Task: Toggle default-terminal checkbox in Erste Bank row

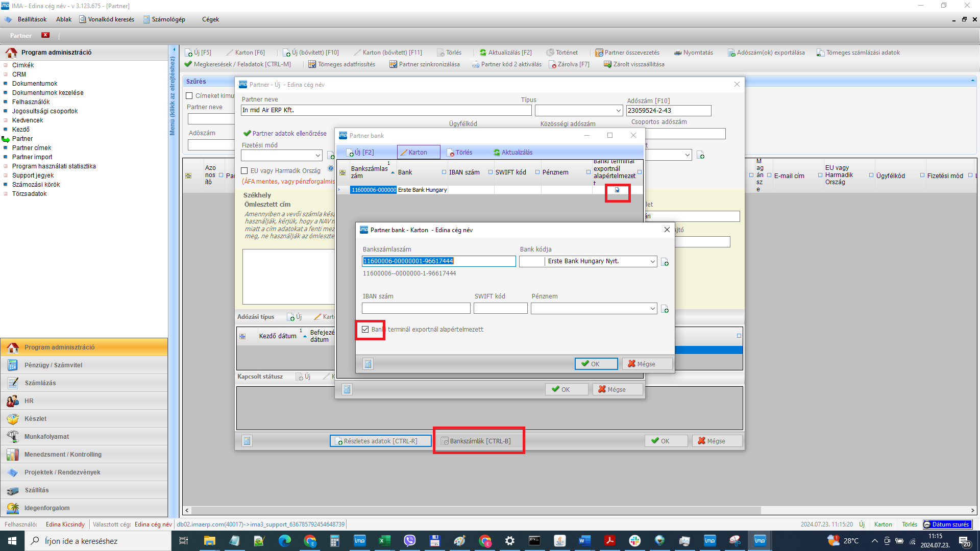Action: 617,190
